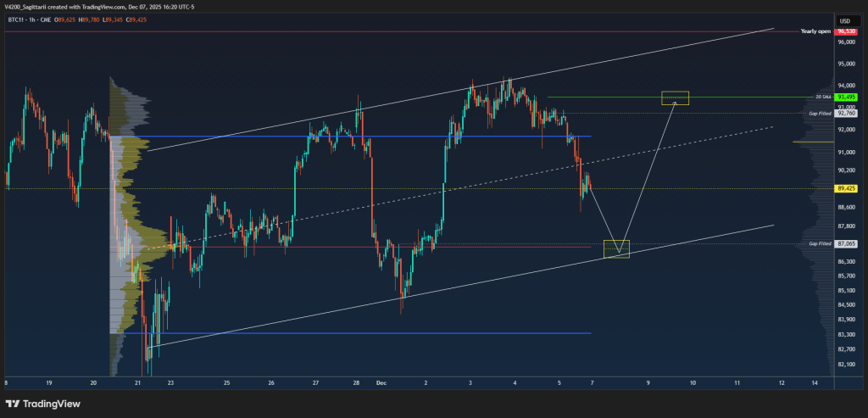The width and height of the screenshot is (868, 418).
Task: Click the 96,000 level on price axis
Action: [x=845, y=42]
